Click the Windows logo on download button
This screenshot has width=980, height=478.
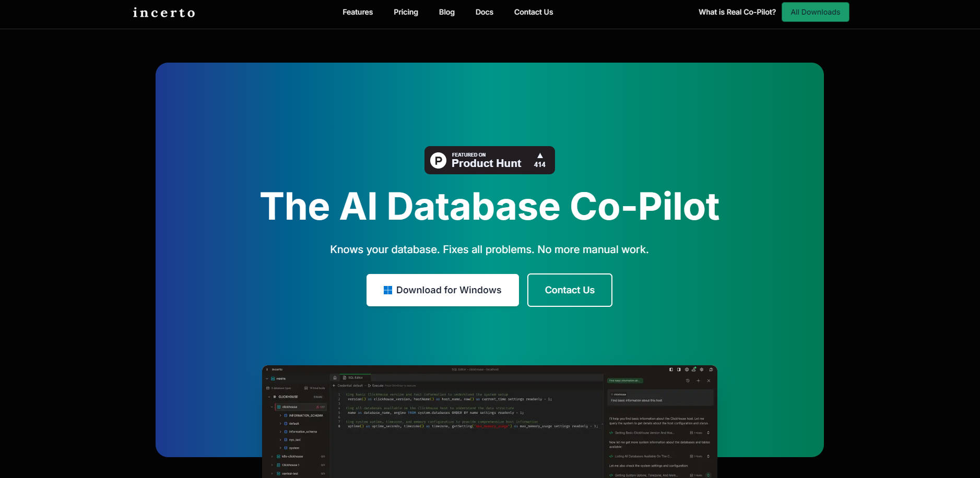(388, 290)
